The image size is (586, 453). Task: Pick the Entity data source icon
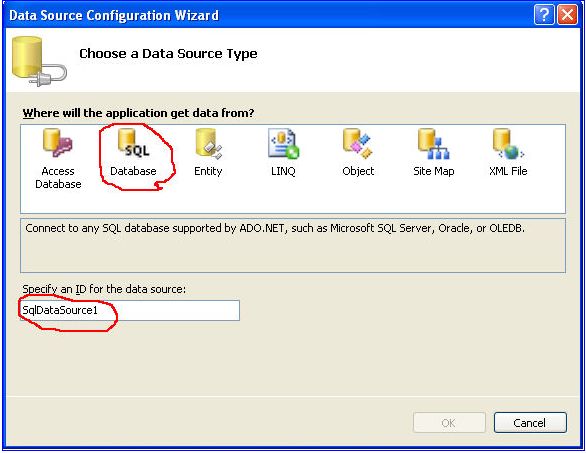[209, 143]
